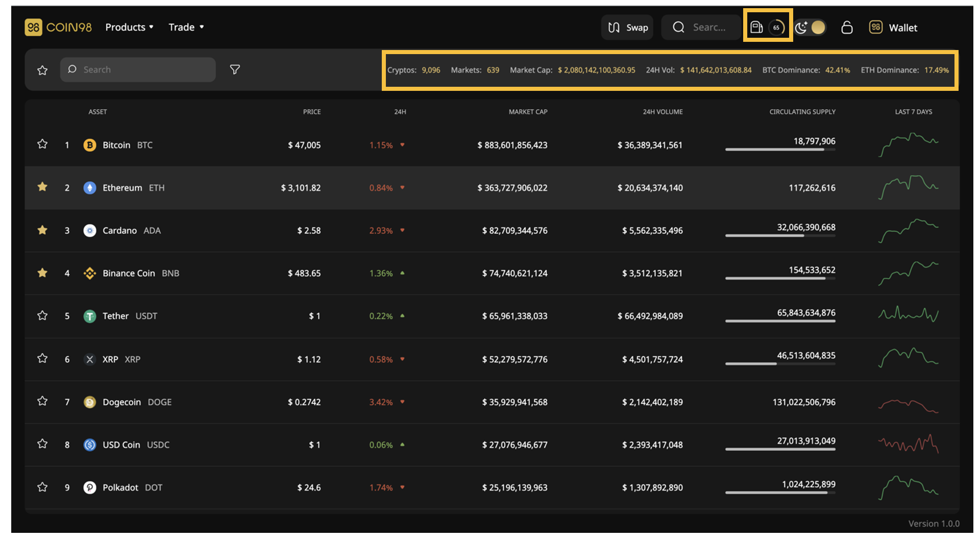This screenshot has height=540, width=980.
Task: Sort by PRICE column header
Action: coord(312,112)
